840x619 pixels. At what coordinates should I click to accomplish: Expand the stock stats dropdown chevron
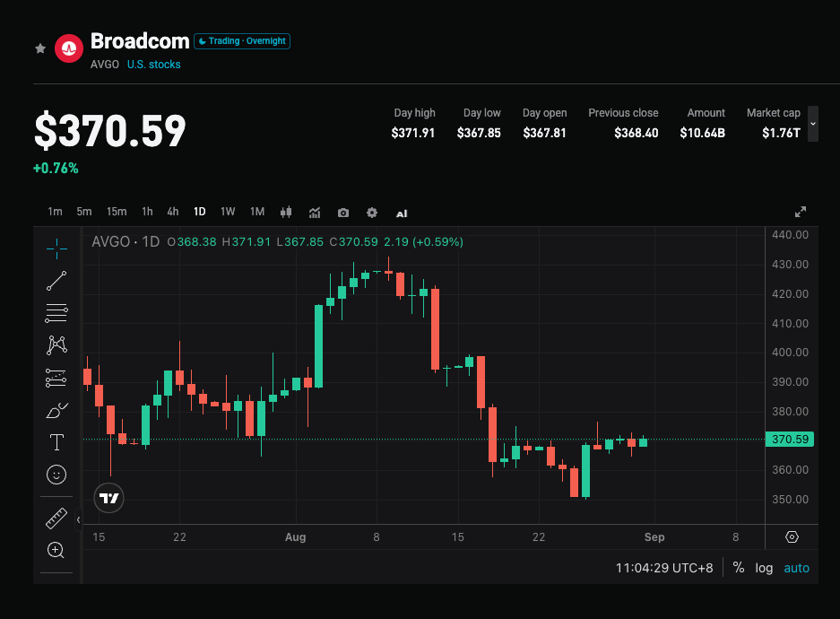[x=813, y=124]
